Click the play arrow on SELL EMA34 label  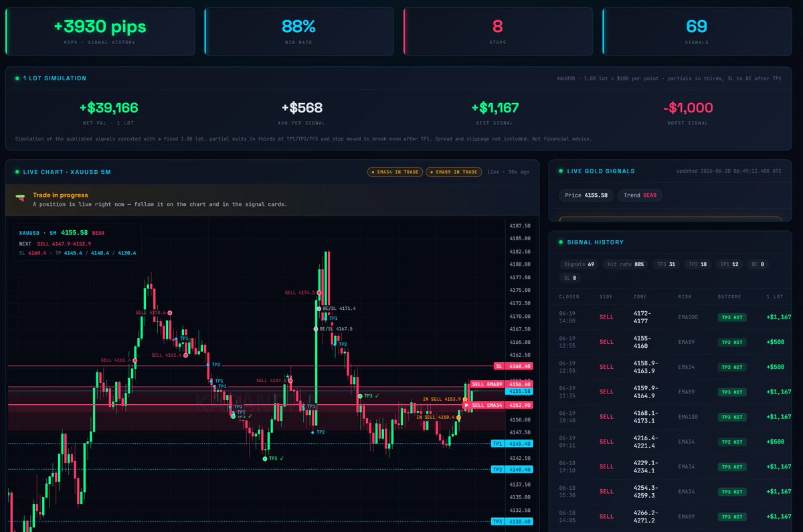[466, 405]
